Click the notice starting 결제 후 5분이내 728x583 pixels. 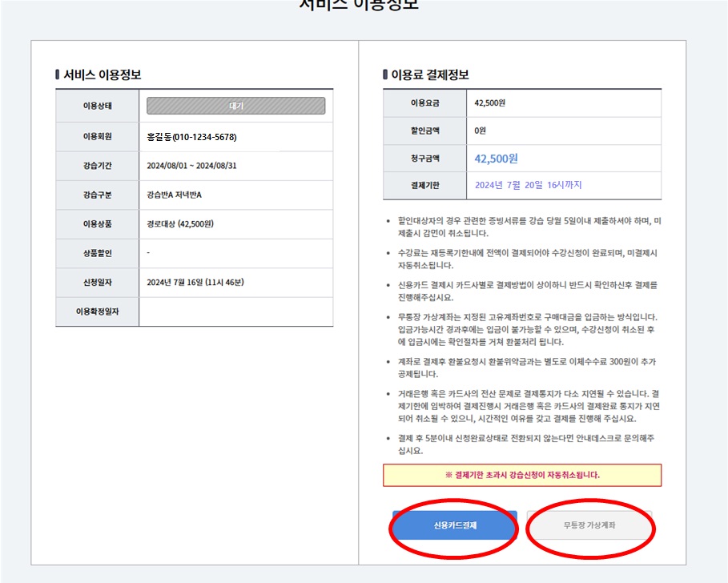click(526, 444)
